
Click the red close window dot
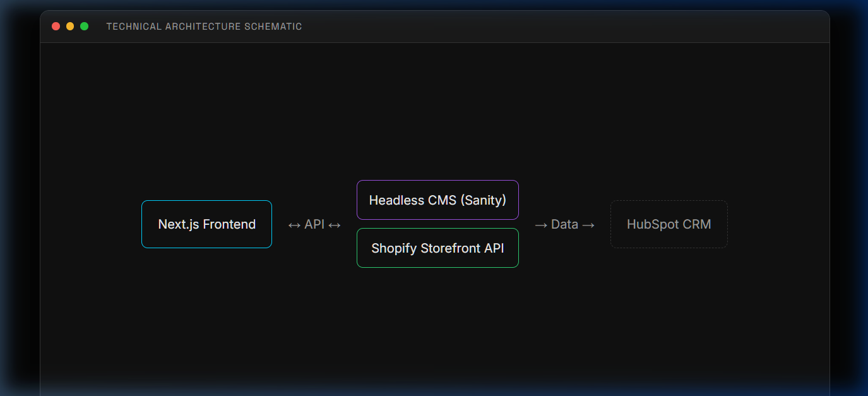[56, 27]
